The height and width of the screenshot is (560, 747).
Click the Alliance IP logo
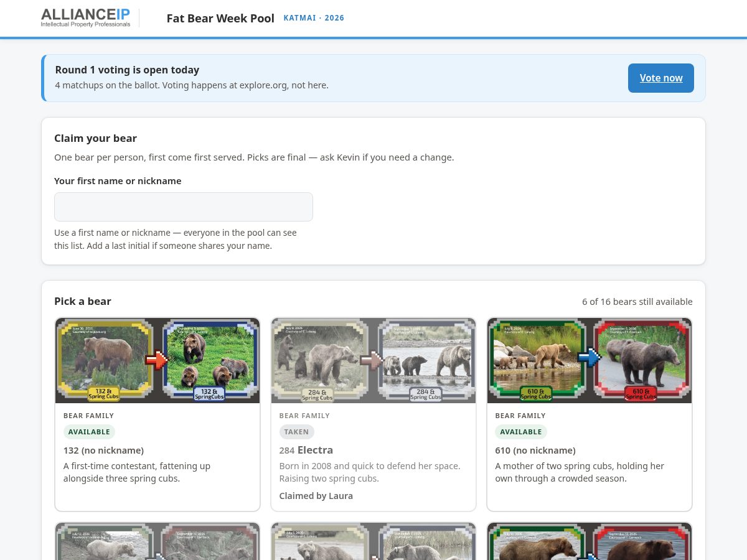pos(86,18)
